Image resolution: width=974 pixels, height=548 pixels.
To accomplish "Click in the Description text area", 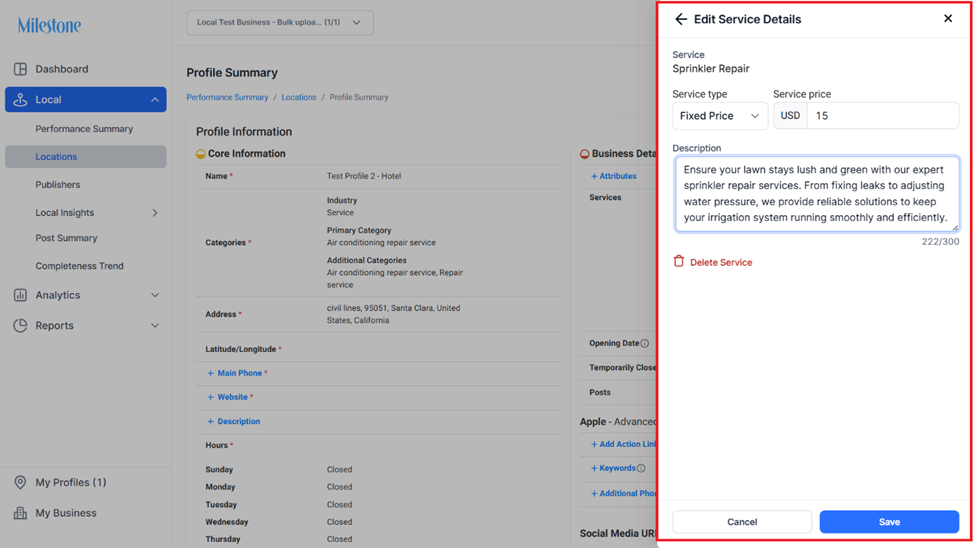I will point(816,194).
